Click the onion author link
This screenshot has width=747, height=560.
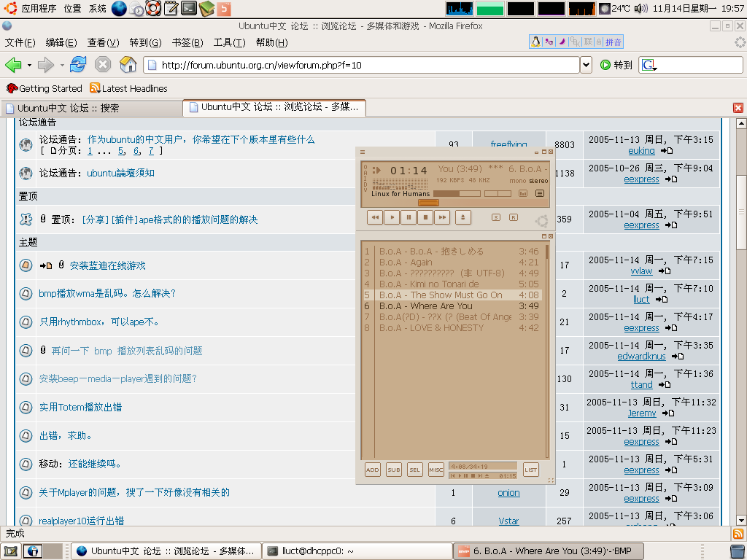pyautogui.click(x=508, y=493)
